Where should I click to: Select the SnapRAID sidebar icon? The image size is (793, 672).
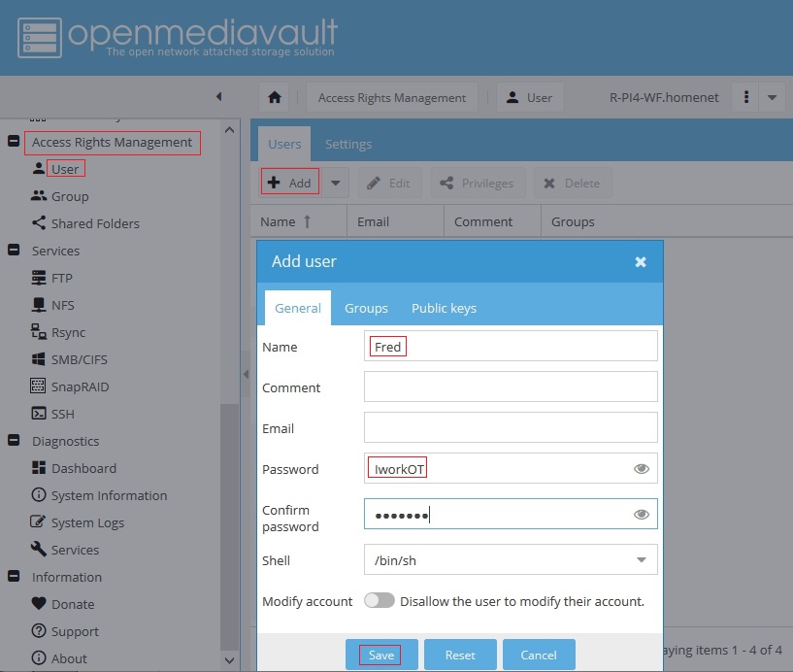pyautogui.click(x=39, y=386)
